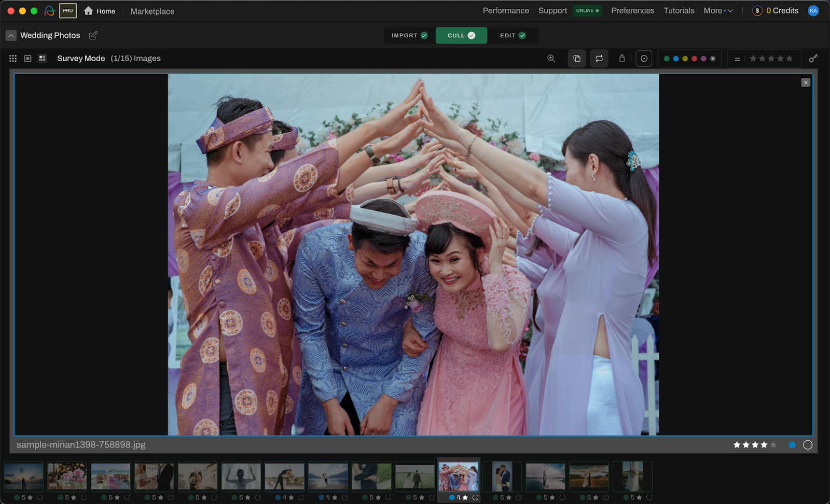Screen dimensions: 830x504
Task: Switch to single image view
Action: coord(28,59)
